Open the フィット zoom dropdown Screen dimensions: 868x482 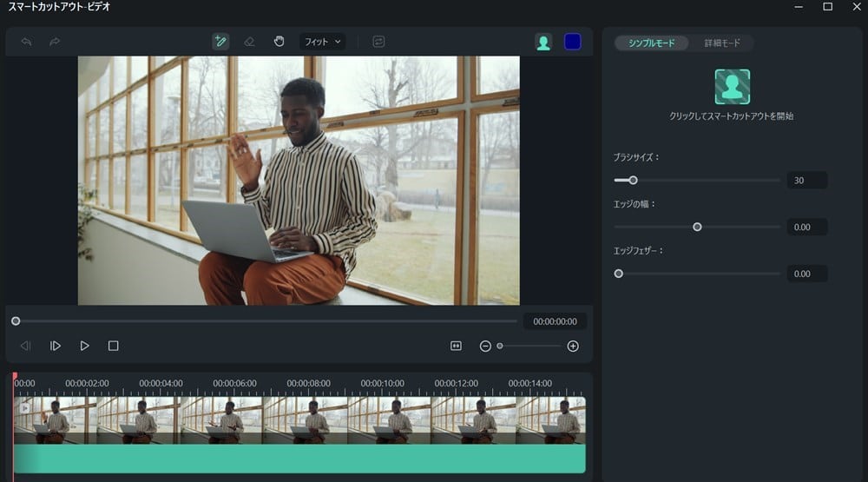pyautogui.click(x=322, y=42)
